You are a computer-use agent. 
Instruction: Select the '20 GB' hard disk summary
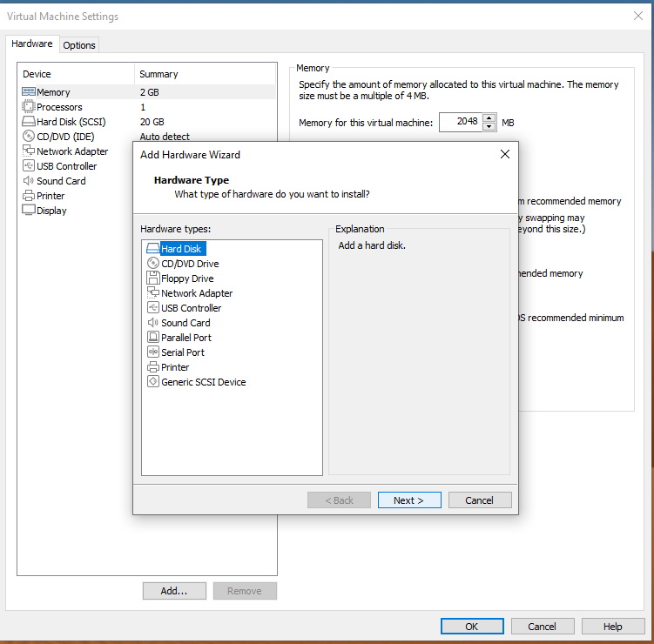[x=152, y=122]
